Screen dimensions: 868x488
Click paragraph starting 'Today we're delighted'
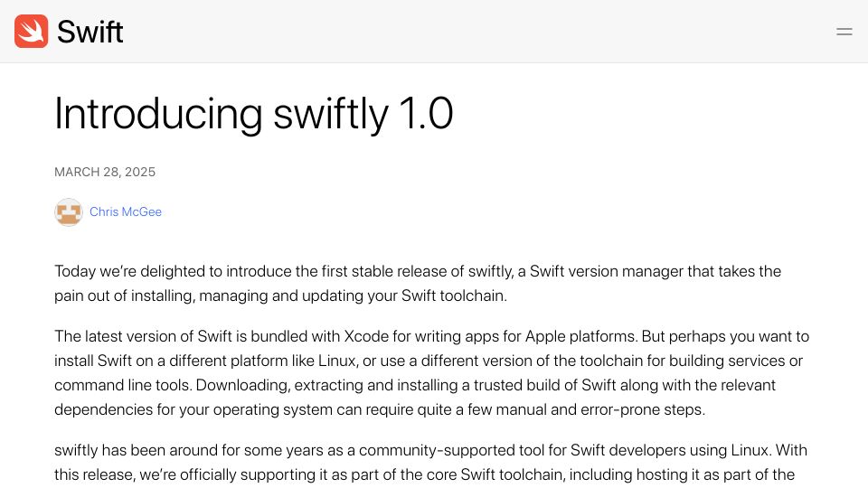418,283
